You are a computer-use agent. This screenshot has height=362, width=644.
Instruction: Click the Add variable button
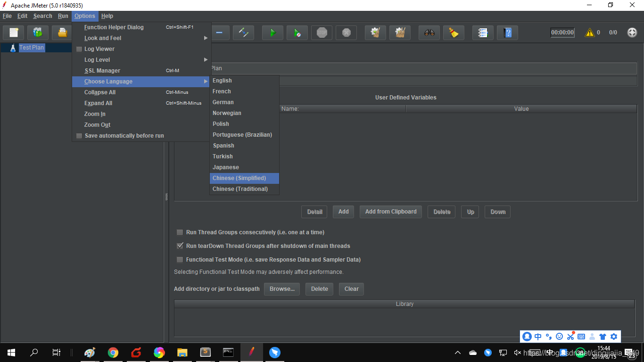coord(344,212)
